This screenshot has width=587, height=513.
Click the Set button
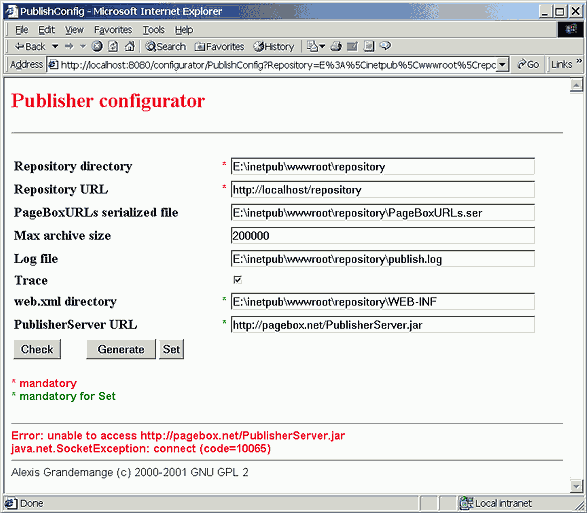pos(171,349)
